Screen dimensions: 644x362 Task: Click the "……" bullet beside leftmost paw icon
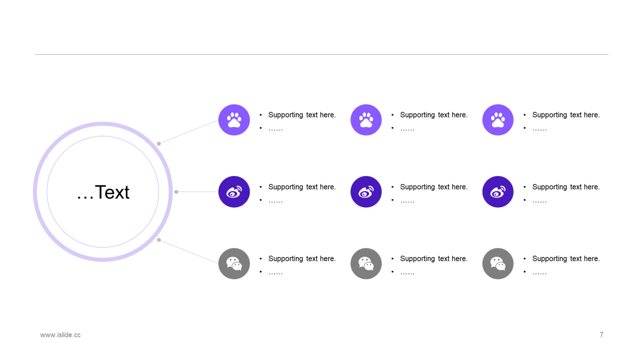click(275, 129)
